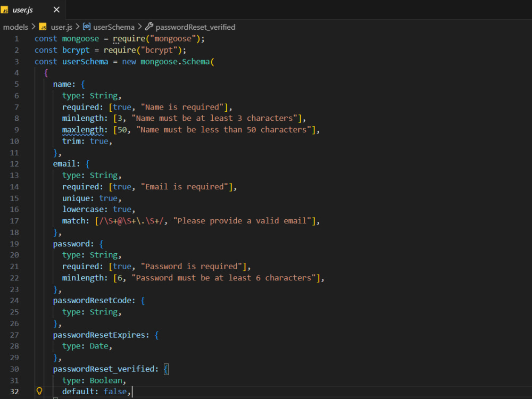
Task: Expand the chevron after userSchema in breadcrumb
Action: point(140,27)
